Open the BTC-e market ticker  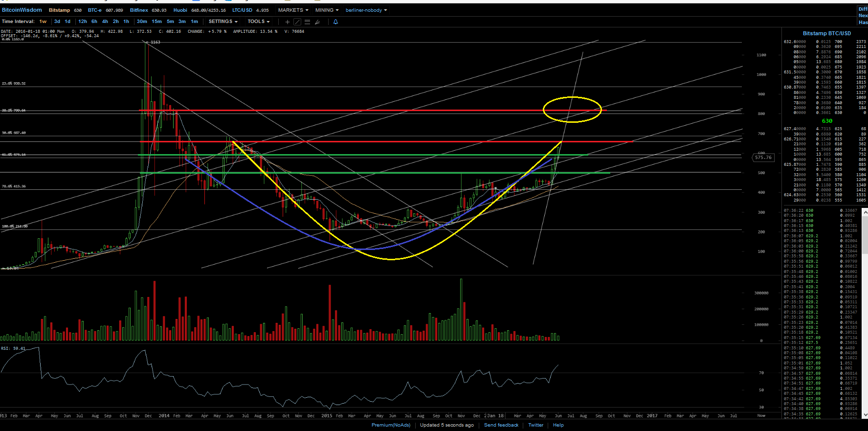pyautogui.click(x=105, y=10)
